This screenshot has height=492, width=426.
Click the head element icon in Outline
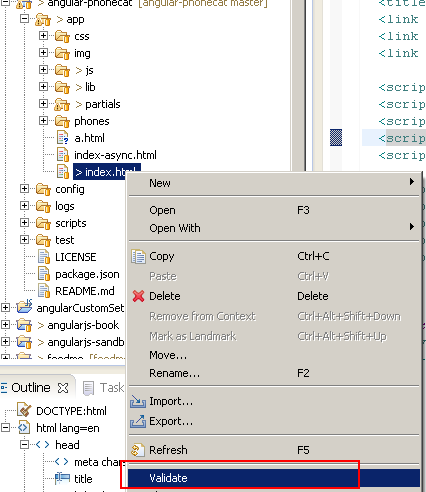pos(43,444)
